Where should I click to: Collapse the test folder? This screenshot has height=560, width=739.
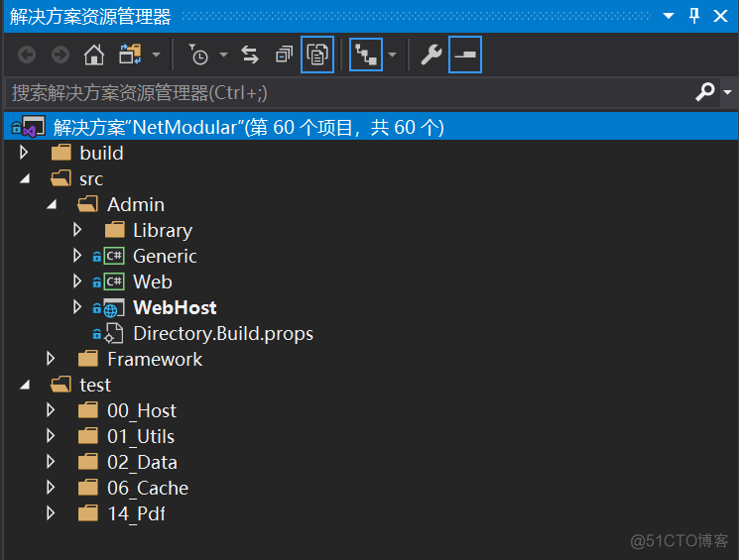(25, 386)
